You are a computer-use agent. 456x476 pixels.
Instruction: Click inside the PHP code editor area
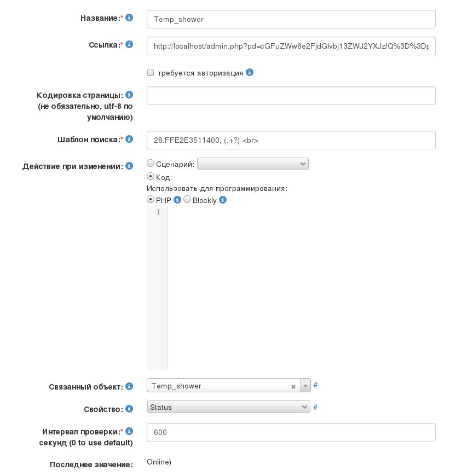click(301, 285)
